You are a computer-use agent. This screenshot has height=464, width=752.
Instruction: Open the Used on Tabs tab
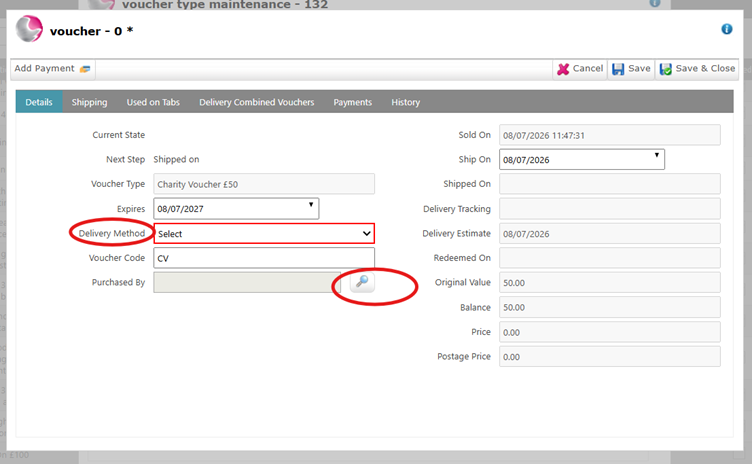(x=153, y=102)
